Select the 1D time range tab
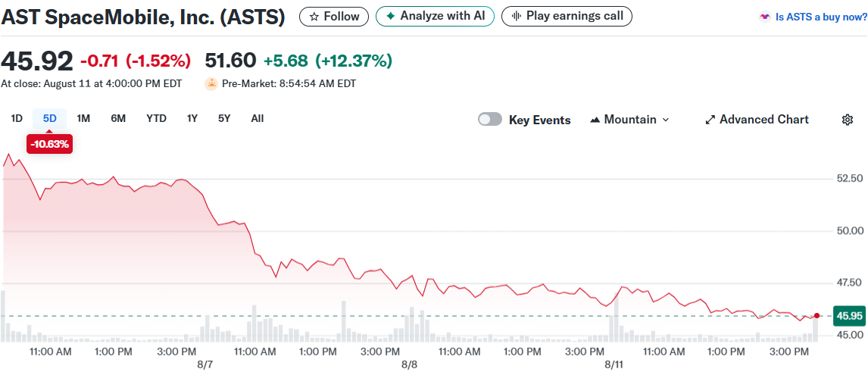Viewport: 868px width, 372px height. click(17, 118)
